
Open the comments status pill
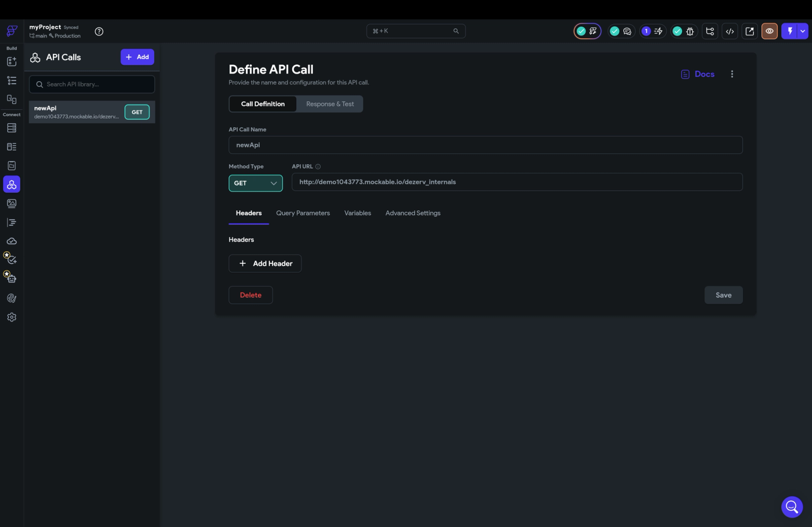tap(621, 31)
